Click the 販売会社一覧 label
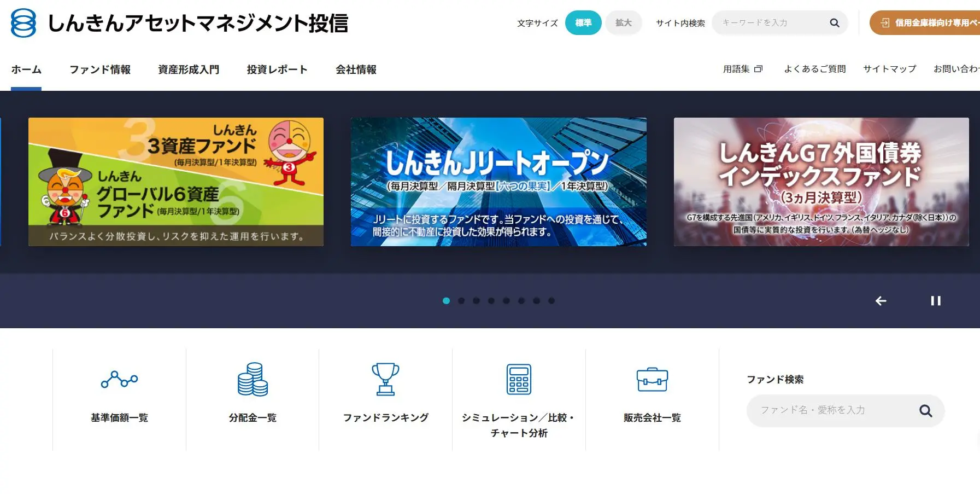Viewport: 980px width, 494px height. click(652, 418)
